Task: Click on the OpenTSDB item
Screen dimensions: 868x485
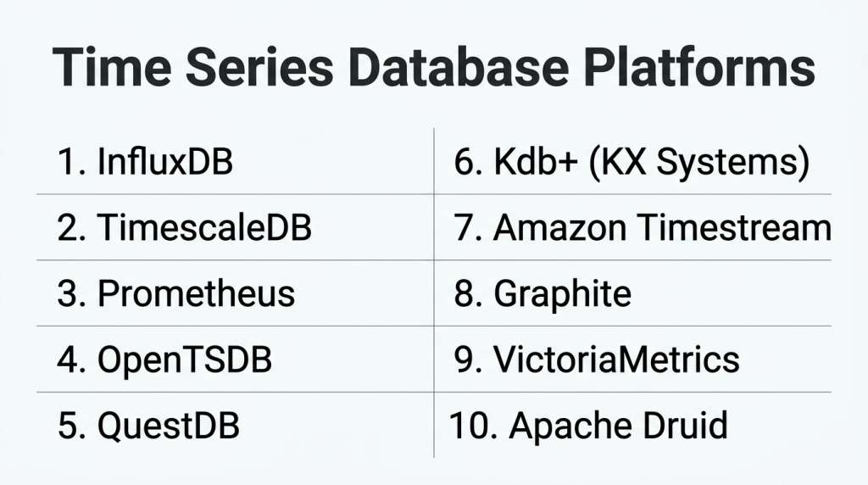Action: pos(185,360)
